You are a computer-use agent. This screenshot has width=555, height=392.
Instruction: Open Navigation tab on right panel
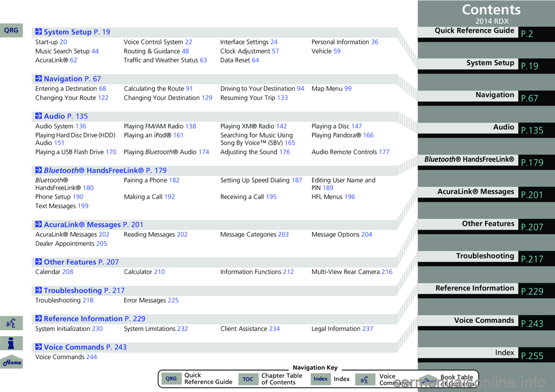click(x=486, y=98)
